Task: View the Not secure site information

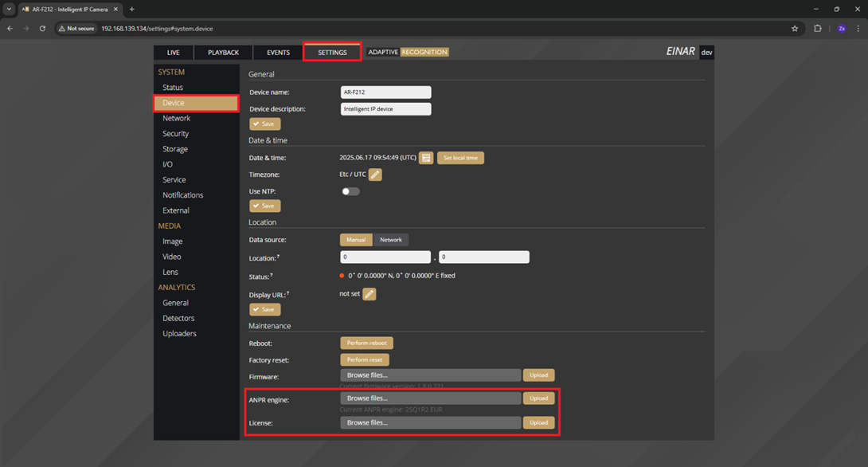Action: click(77, 29)
